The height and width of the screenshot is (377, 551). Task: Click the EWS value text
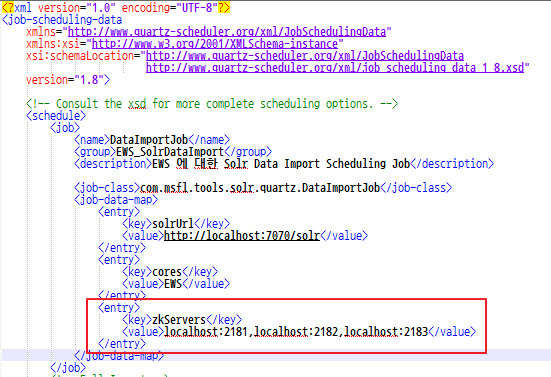[x=173, y=284]
